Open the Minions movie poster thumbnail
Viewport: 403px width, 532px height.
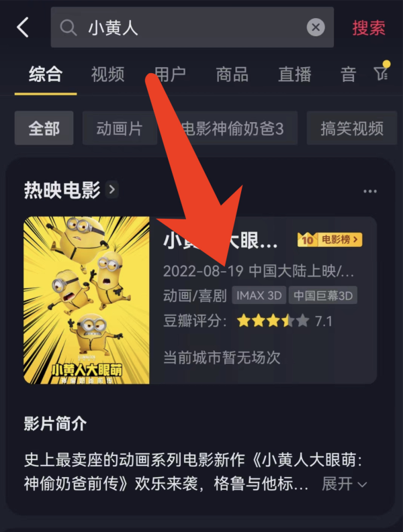[86, 301]
